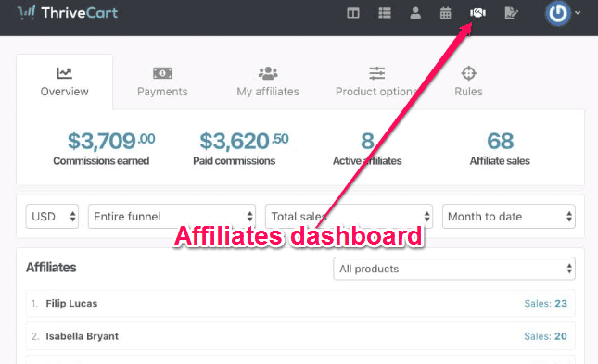Switch to the Rules tab
The image size is (598, 364).
(468, 82)
